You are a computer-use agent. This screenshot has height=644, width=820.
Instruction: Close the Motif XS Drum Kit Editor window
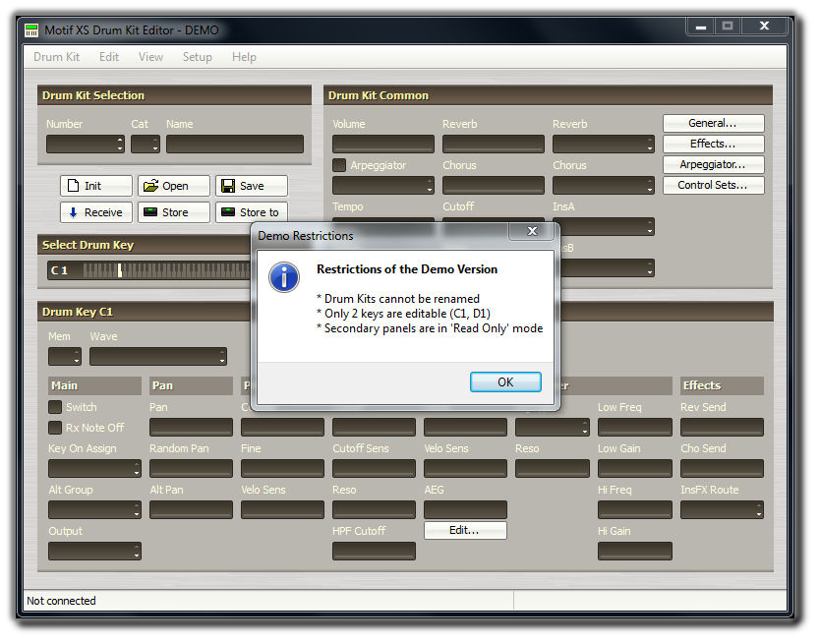(764, 27)
